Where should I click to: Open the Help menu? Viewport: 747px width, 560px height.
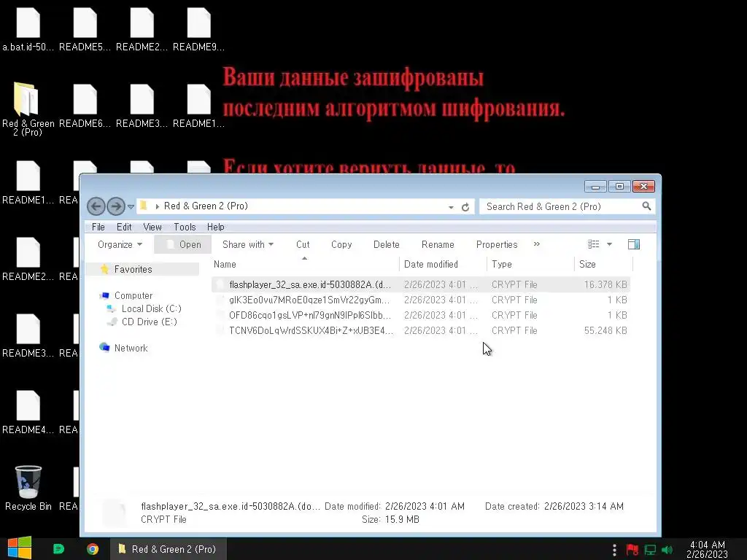(x=216, y=227)
